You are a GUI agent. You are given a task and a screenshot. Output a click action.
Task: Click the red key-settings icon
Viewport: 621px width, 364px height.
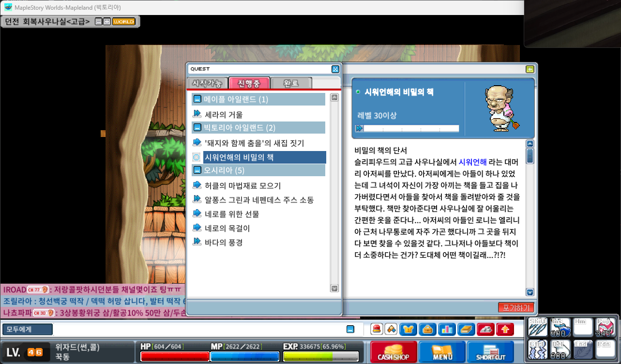point(485,329)
